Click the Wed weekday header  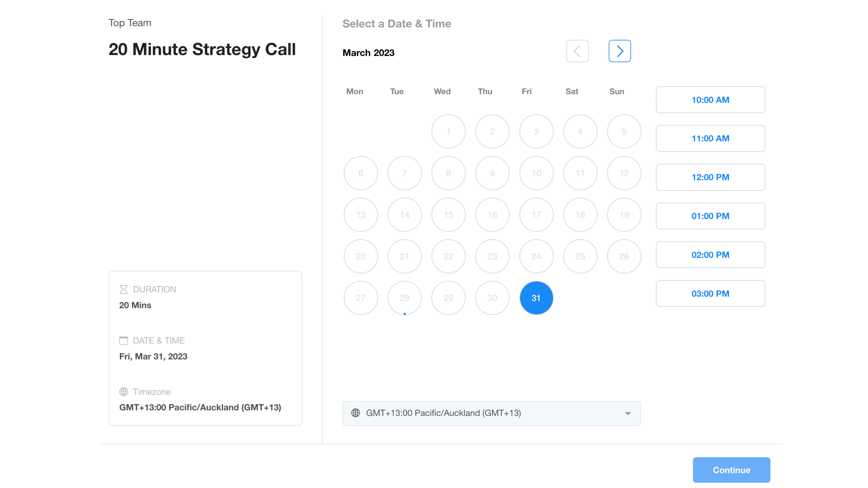442,91
